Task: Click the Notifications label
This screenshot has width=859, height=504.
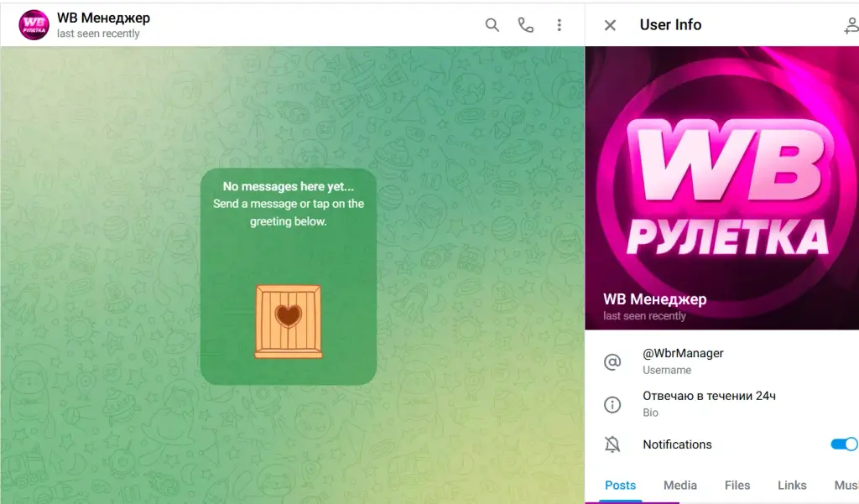Action: pyautogui.click(x=677, y=444)
